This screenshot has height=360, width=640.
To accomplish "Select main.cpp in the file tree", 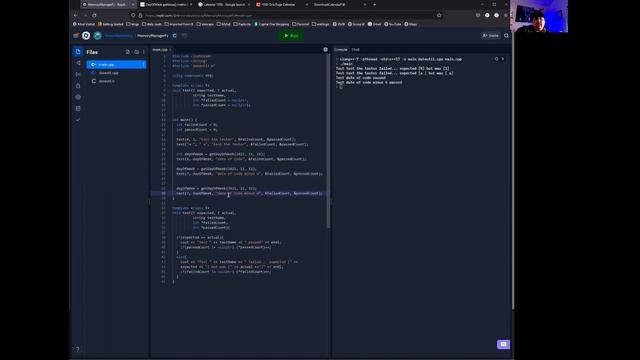I will [x=116, y=64].
